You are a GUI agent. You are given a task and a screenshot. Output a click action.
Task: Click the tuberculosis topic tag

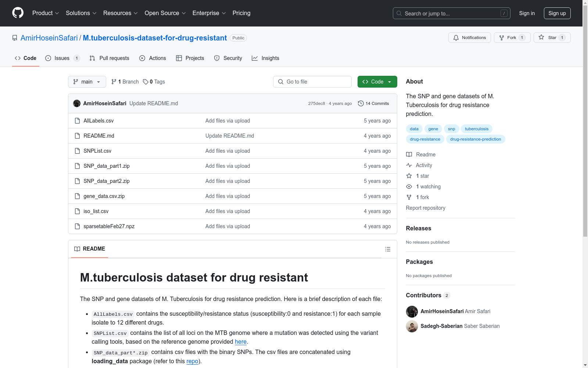(477, 129)
